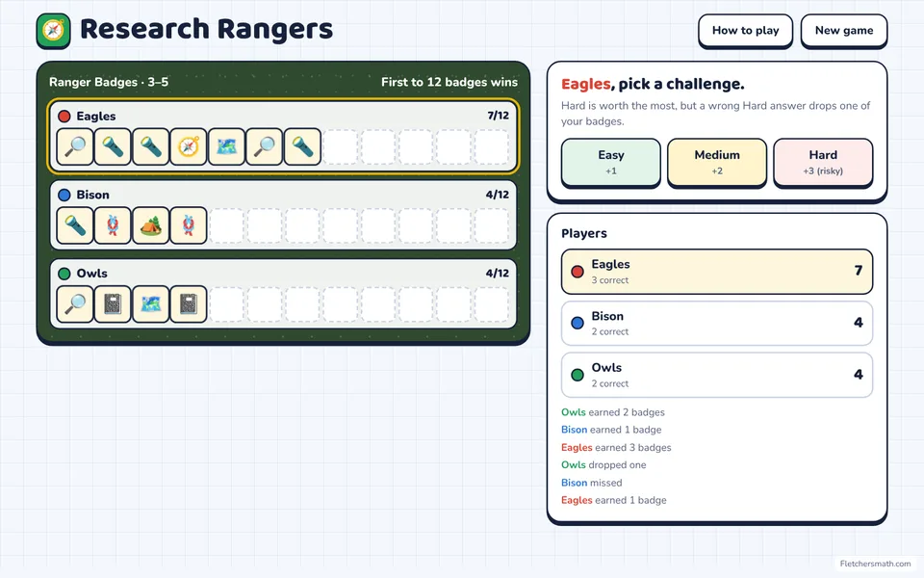Click the 'Eagles, pick a challenge.' heading
Screen dimensions: 924x578
pos(653,84)
